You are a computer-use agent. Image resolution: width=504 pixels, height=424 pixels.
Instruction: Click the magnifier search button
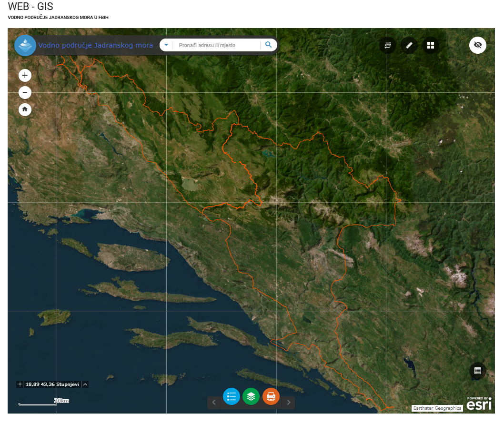(x=268, y=45)
